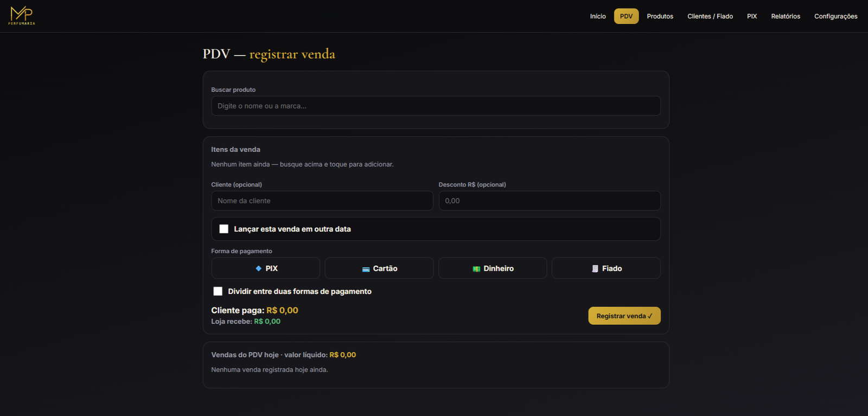Click the Loja recebe R$ 0,00 value

267,322
